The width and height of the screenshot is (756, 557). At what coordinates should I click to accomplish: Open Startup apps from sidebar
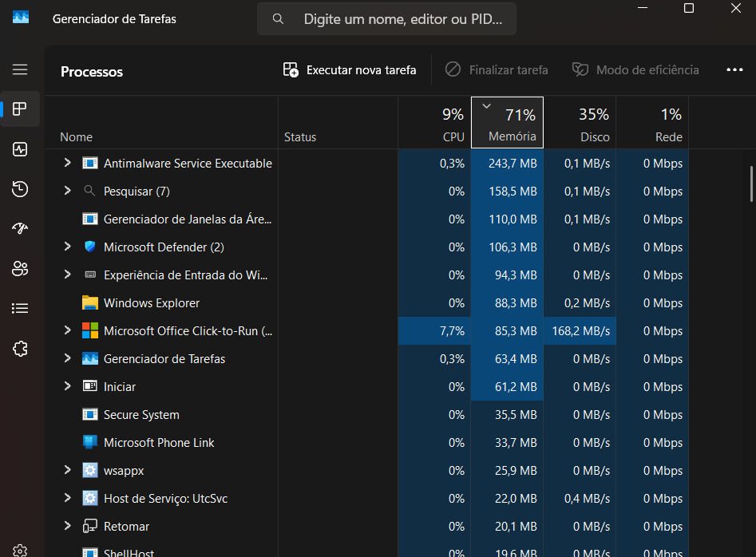pyautogui.click(x=20, y=229)
